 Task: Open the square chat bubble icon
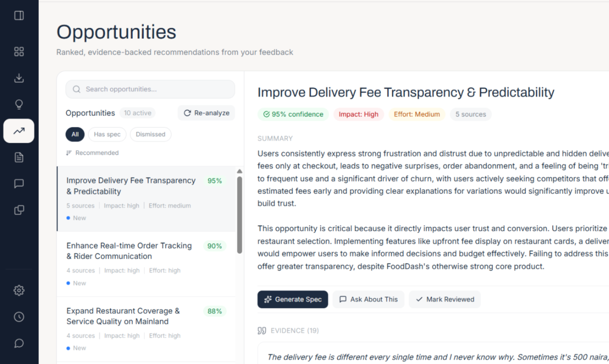(19, 183)
